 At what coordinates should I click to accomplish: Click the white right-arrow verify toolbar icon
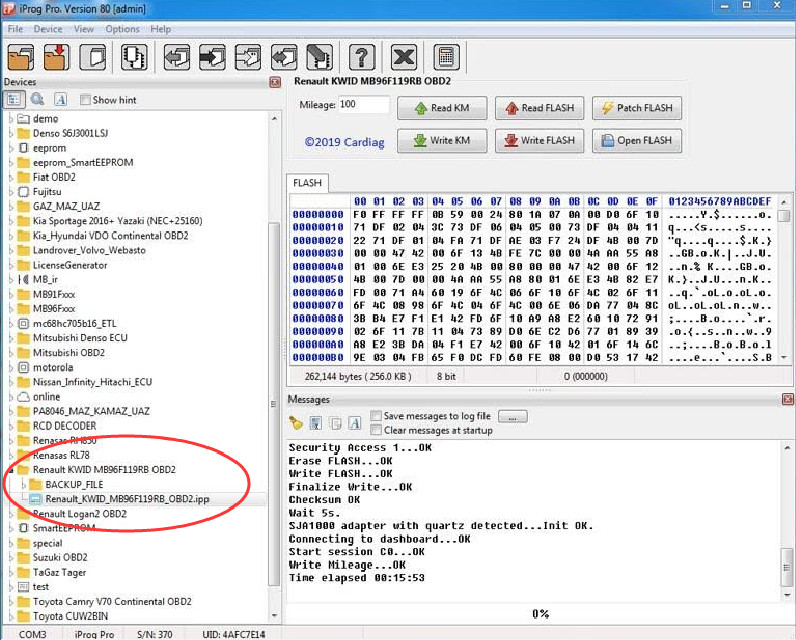pos(248,57)
